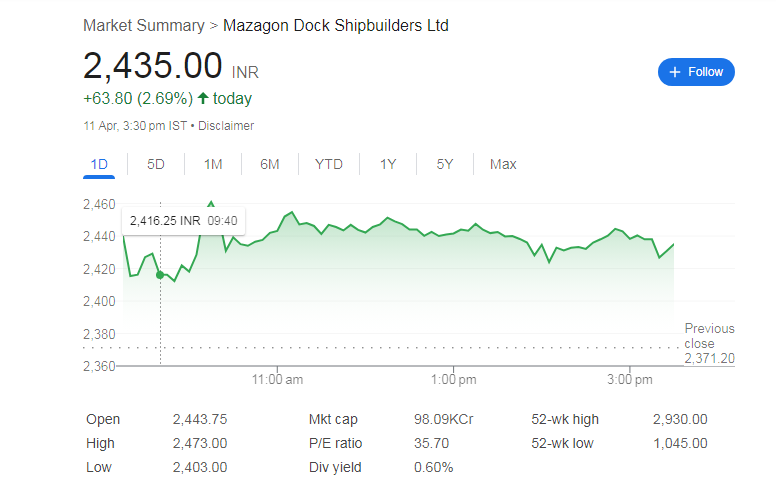Click the 52-wk high value
Screen dimensions: 776x498
(679, 420)
